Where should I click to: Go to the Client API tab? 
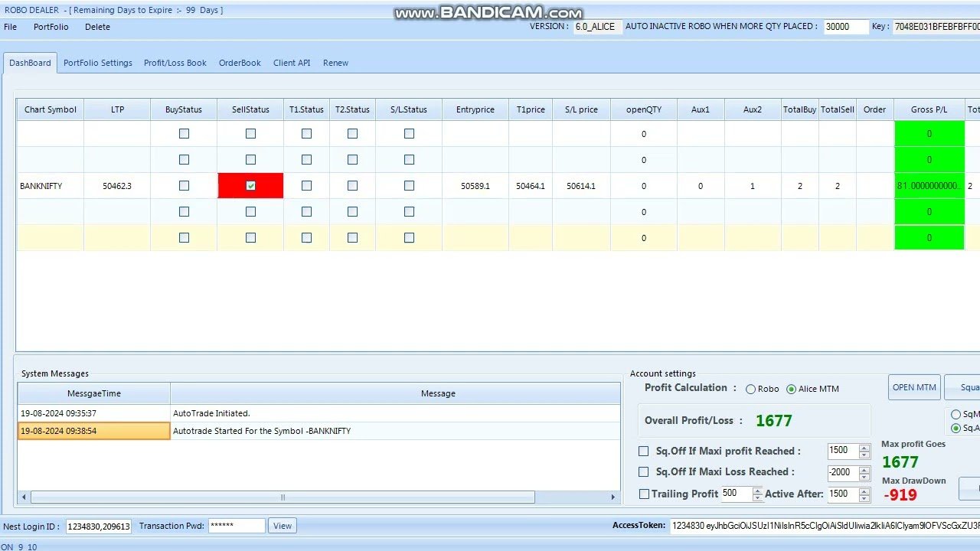coord(292,63)
